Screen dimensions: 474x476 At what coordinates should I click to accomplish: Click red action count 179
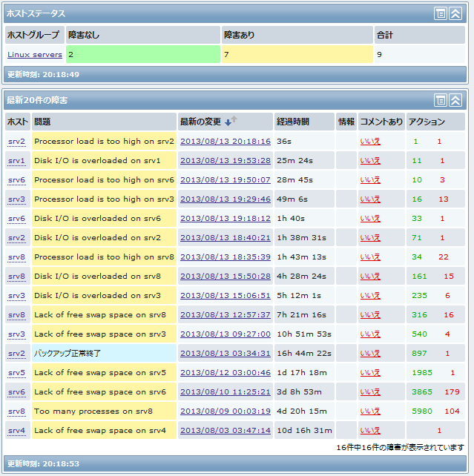click(x=452, y=392)
